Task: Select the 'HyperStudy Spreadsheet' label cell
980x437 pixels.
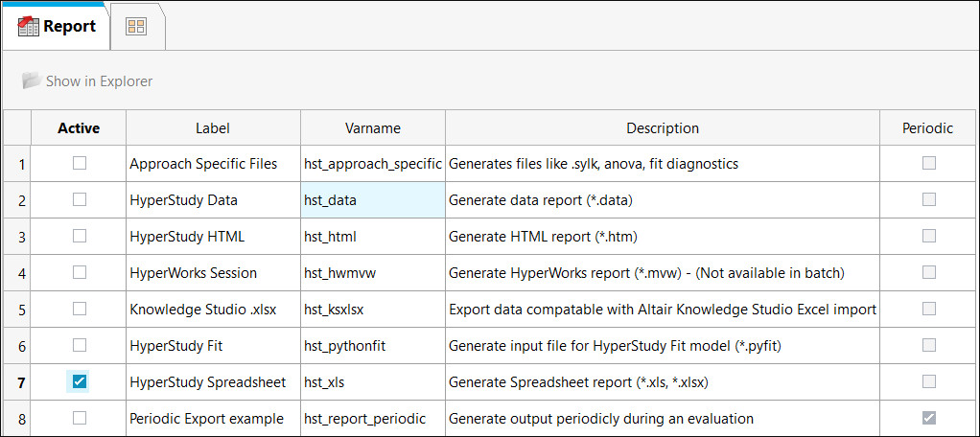Action: click(213, 382)
